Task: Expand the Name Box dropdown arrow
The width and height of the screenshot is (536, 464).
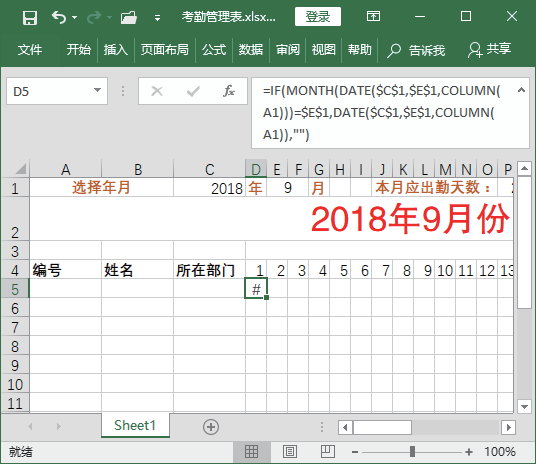Action: click(x=97, y=91)
